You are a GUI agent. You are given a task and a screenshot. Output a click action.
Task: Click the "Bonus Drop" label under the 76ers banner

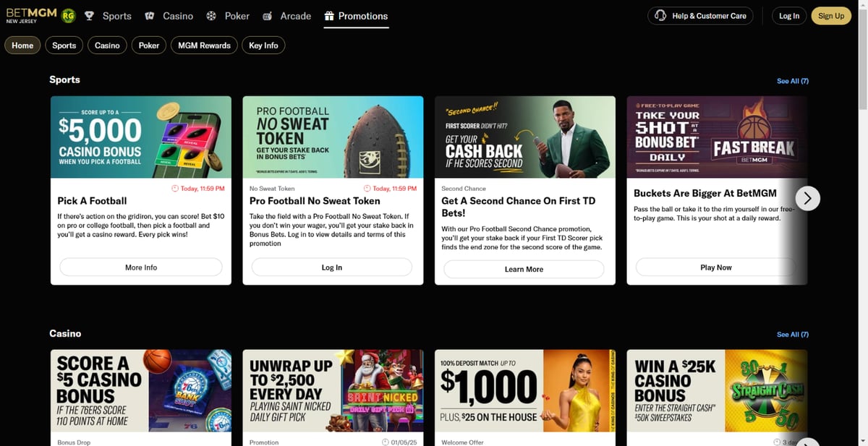pos(74,442)
